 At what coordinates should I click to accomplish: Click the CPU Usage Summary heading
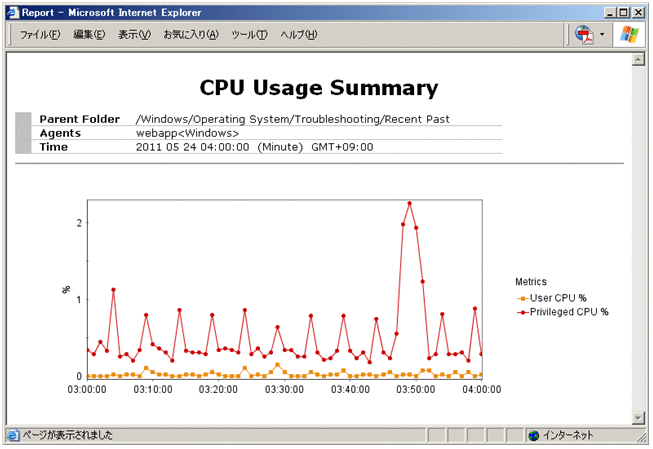(x=319, y=88)
